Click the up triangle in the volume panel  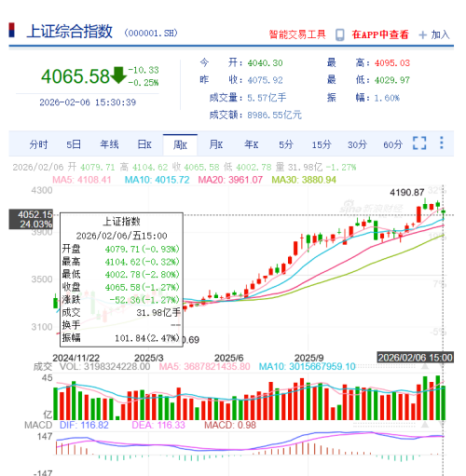425,366
